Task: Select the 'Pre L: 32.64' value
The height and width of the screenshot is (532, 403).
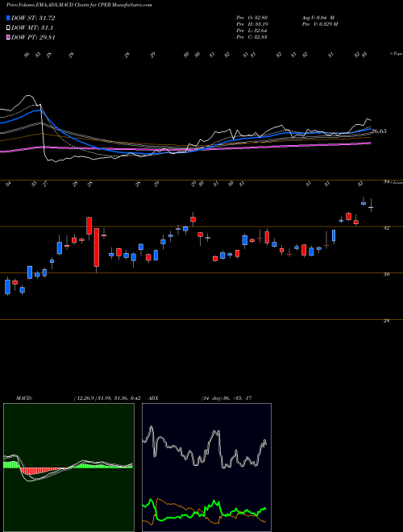Action: [251, 31]
